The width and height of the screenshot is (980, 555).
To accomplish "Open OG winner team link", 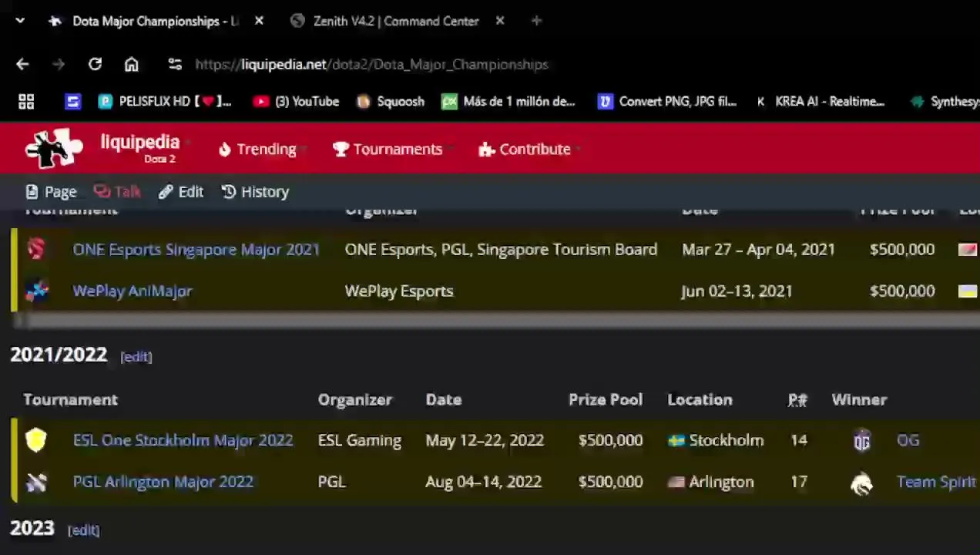I will pos(908,440).
